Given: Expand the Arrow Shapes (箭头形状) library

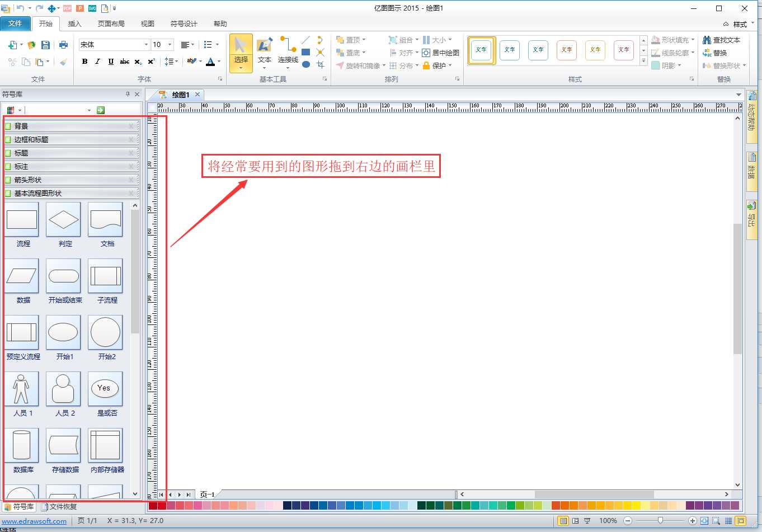Looking at the screenshot, I should tap(71, 180).
